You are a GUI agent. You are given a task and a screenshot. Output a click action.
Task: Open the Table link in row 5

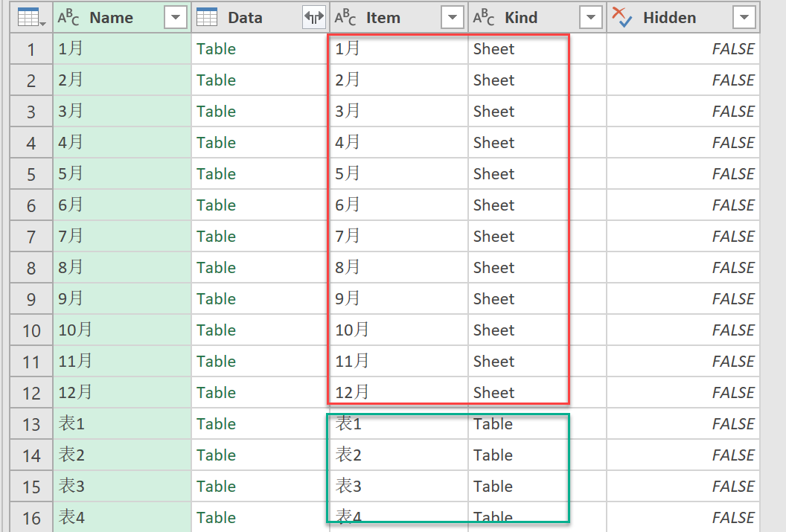click(216, 174)
